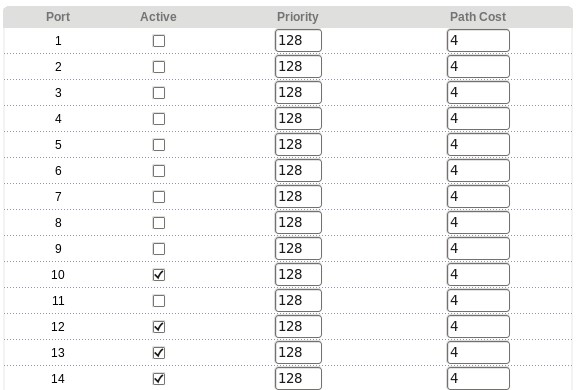Uncheck Active for port 14
Viewport: 582px width, 390px height.
pyautogui.click(x=159, y=378)
